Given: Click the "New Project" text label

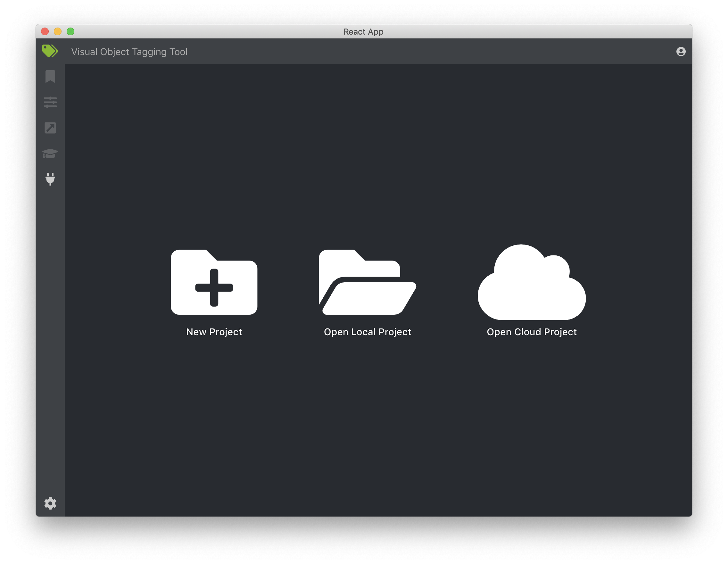Looking at the screenshot, I should pos(214,332).
